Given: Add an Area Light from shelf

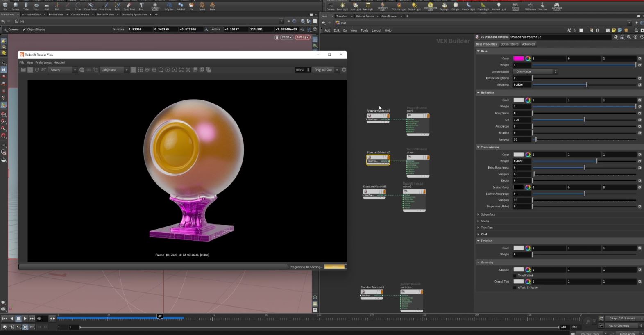Looking at the screenshot, I should [368, 6].
